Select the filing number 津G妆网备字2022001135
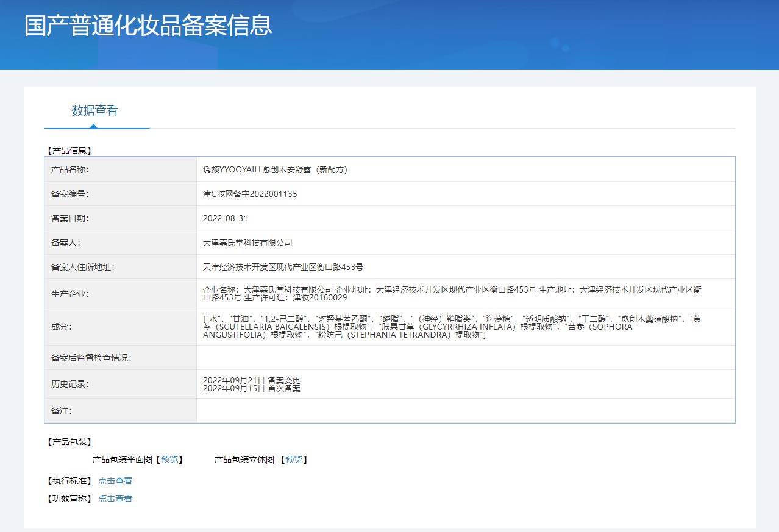779x532 pixels. (x=250, y=194)
